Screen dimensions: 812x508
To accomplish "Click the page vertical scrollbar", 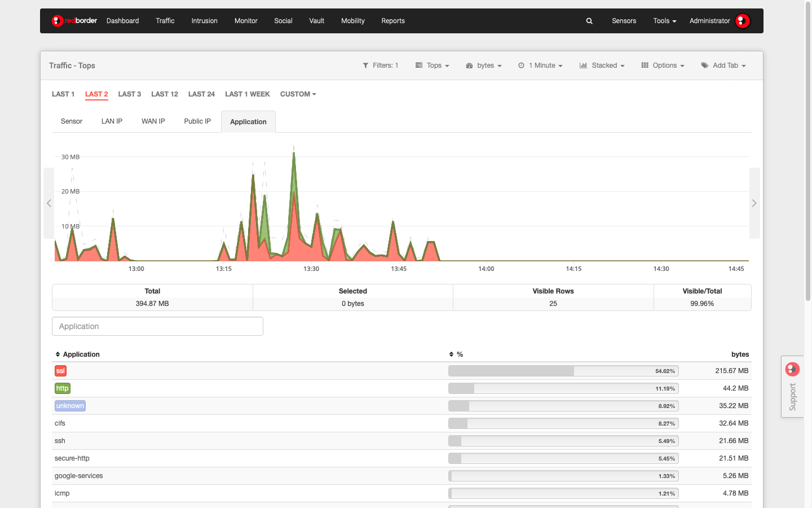I will click(x=808, y=151).
